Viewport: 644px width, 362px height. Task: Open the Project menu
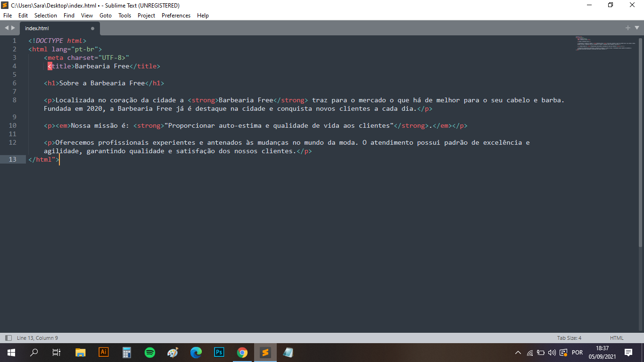(x=147, y=16)
